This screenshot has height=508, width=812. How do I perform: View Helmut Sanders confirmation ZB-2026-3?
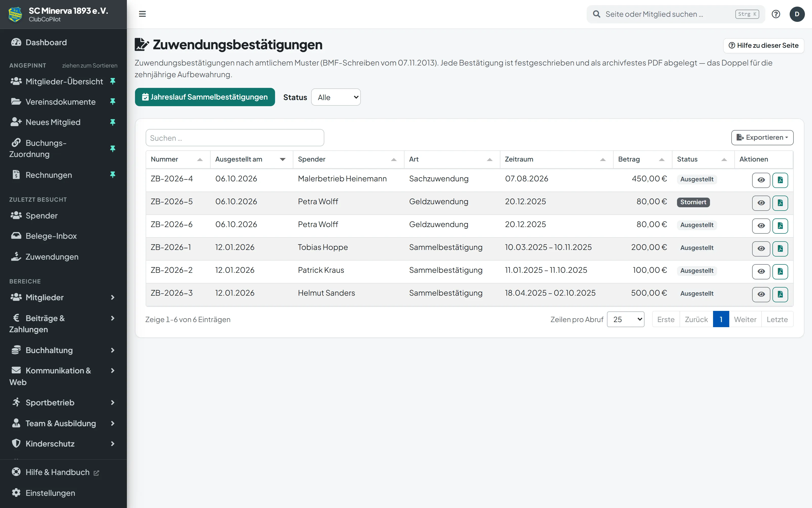(x=761, y=294)
